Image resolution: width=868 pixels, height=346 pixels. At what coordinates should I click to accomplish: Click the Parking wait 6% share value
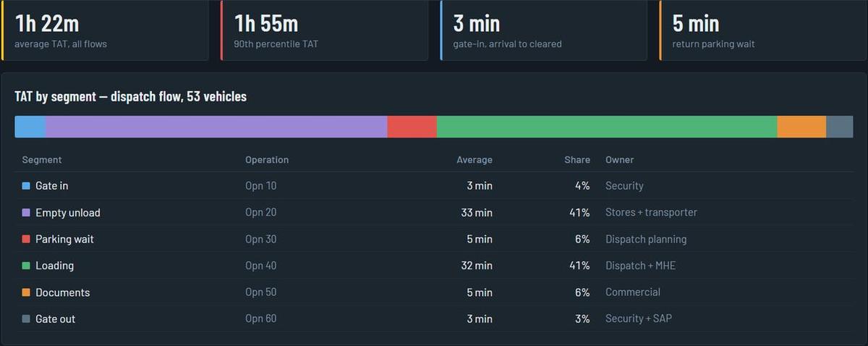[583, 240]
